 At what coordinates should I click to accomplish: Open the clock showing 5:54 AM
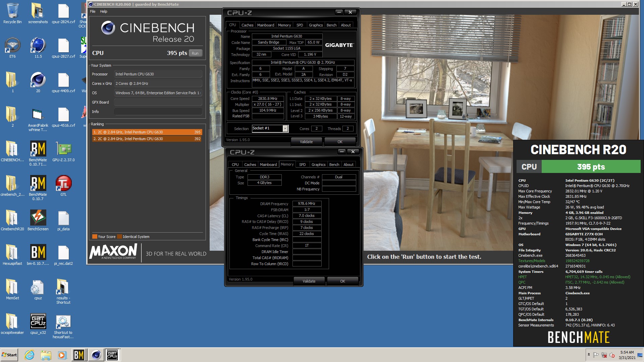pos(627,355)
